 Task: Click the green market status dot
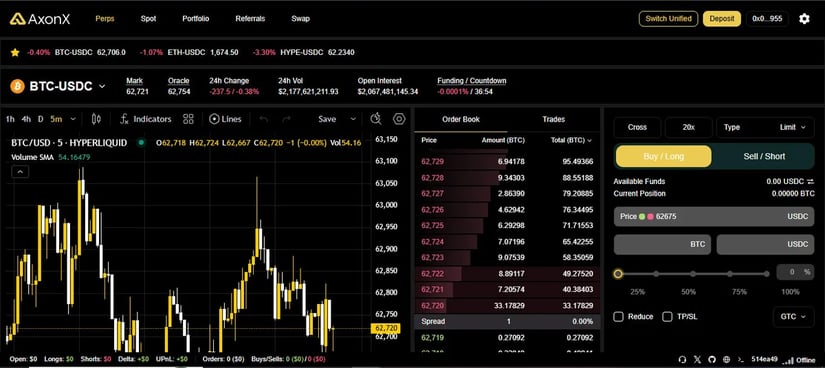pyautogui.click(x=141, y=142)
